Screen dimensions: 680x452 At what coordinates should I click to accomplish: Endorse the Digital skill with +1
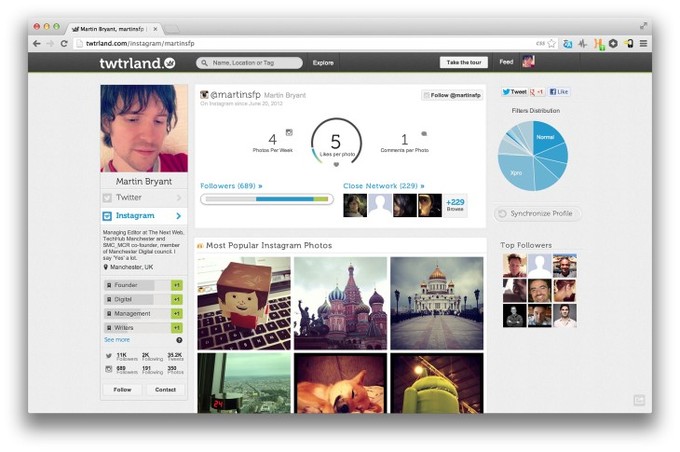tap(177, 299)
